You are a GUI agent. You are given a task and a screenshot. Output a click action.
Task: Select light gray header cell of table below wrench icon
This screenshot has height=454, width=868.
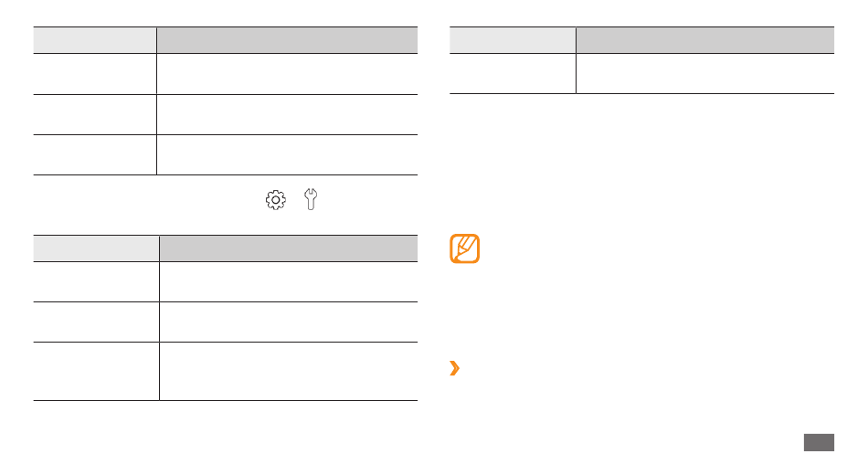96,248
